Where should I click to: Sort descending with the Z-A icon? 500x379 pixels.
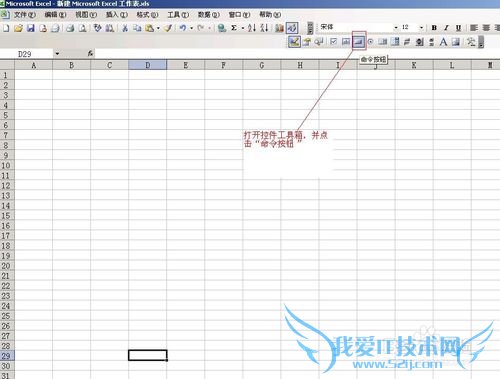tap(264, 28)
